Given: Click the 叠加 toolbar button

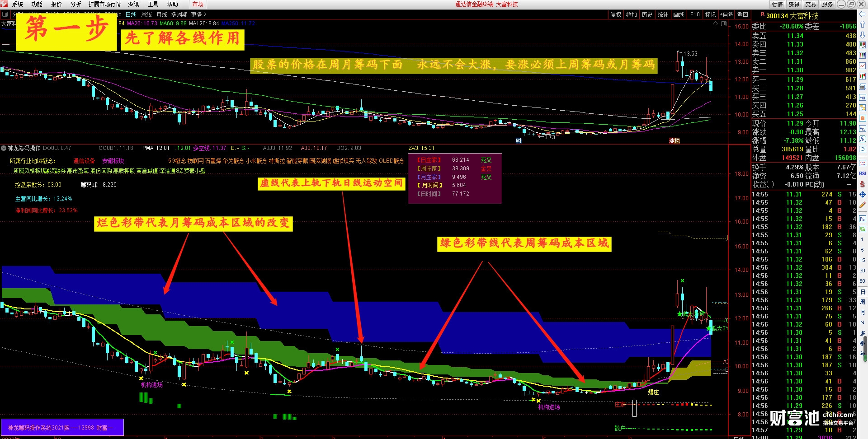Looking at the screenshot, I should coord(631,14).
